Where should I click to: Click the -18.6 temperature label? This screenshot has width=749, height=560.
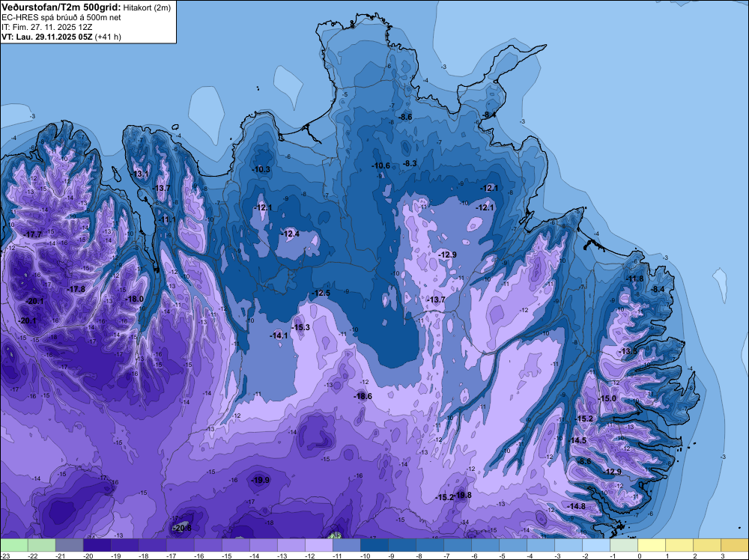click(x=363, y=396)
